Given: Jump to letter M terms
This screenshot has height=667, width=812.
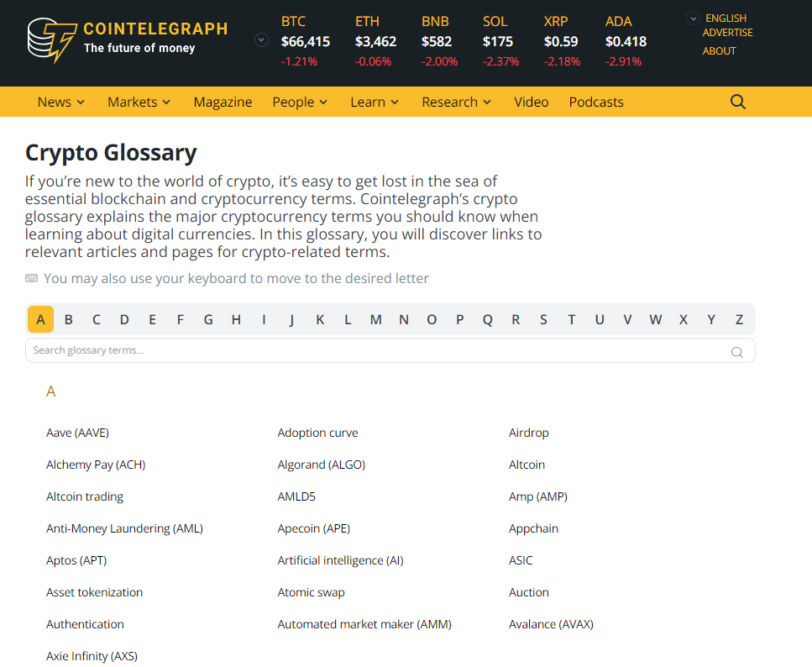Looking at the screenshot, I should [x=376, y=319].
